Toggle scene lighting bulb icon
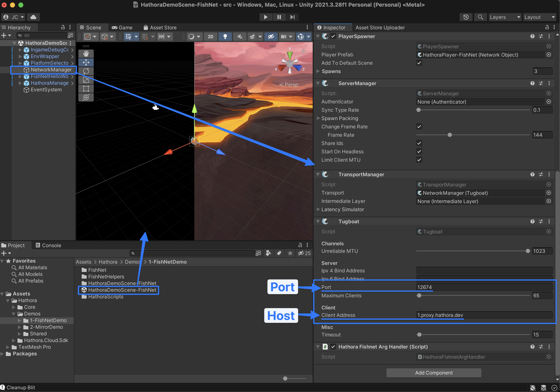This screenshot has width=560, height=392. click(x=225, y=37)
